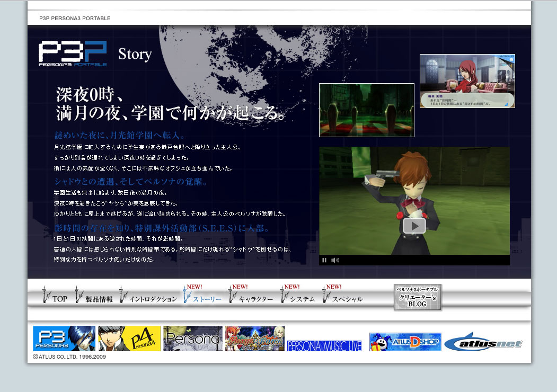Go to the システム page
The width and height of the screenshot is (557, 392).
point(298,295)
